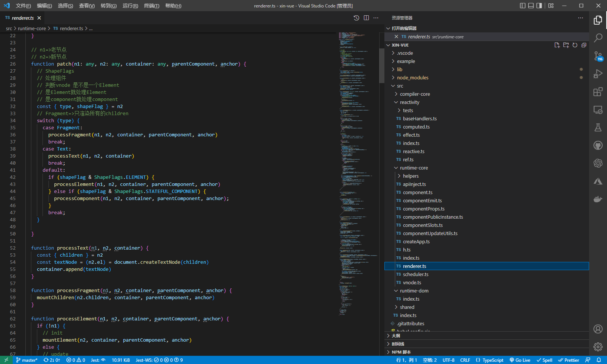
Task: Click New Folder icon in XIN-VUE header
Action: [x=566, y=45]
